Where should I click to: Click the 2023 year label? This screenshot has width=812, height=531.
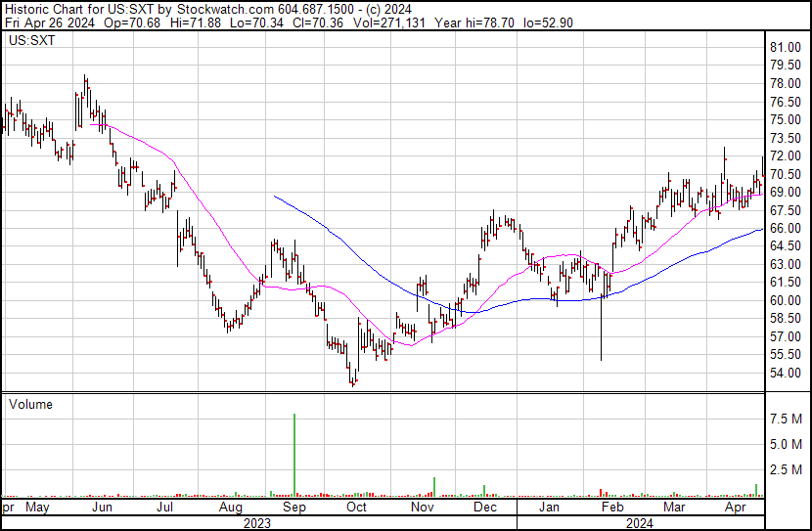[257, 523]
